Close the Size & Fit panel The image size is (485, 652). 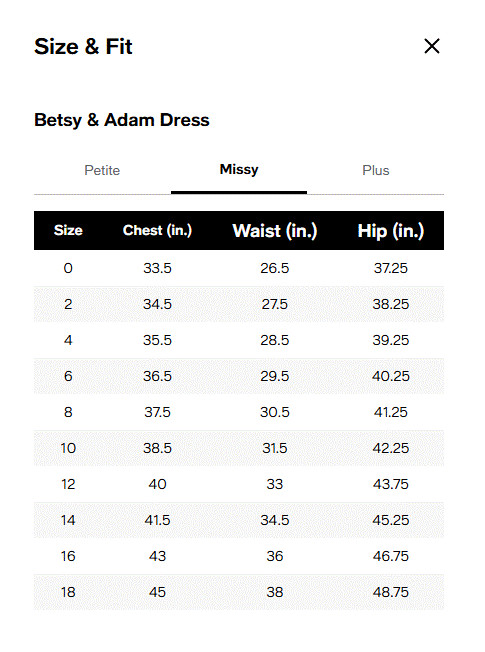(432, 46)
